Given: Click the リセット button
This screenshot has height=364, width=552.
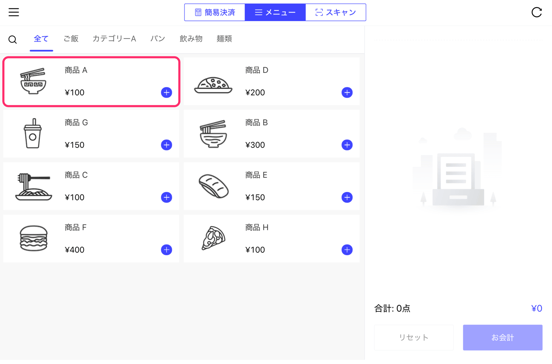Looking at the screenshot, I should pos(414,338).
